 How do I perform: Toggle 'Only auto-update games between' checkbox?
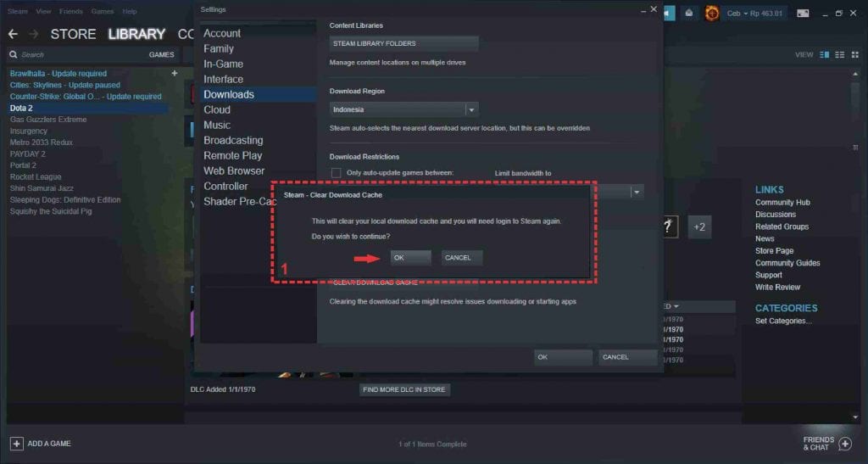336,173
